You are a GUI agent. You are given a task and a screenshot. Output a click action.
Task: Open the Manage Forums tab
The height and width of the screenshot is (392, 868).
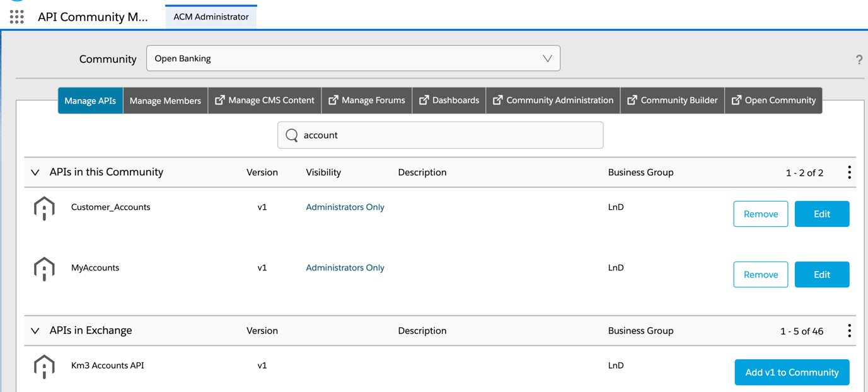click(367, 100)
